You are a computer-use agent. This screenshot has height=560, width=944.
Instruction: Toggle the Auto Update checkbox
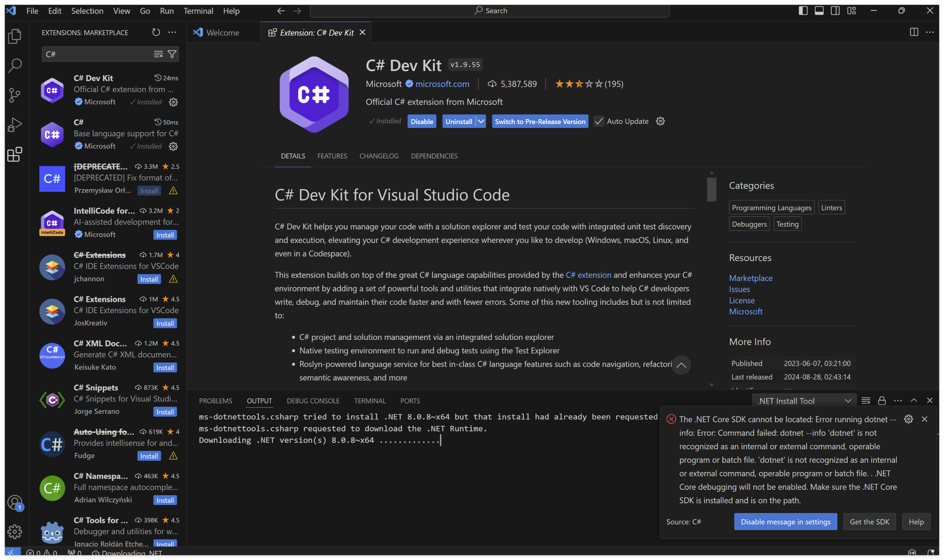point(598,121)
